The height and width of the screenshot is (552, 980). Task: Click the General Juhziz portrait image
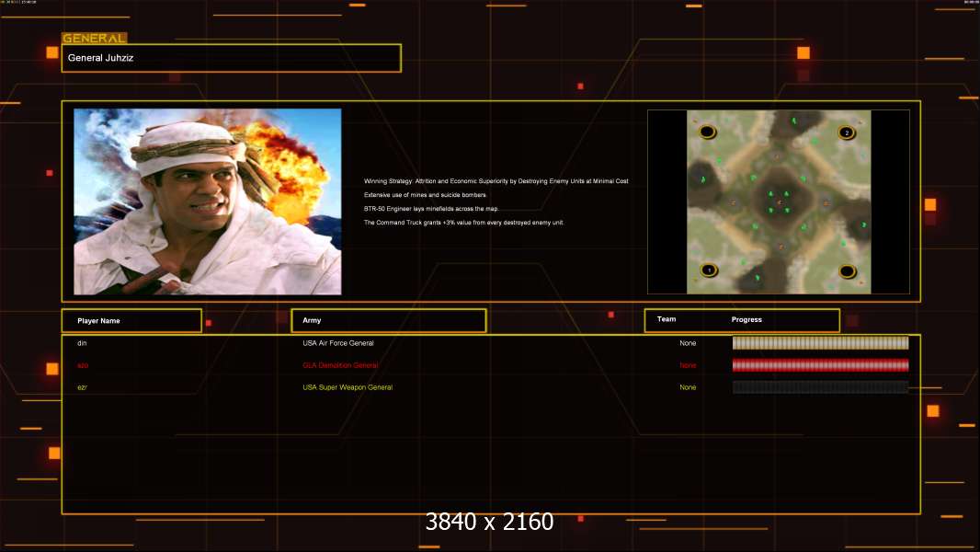tap(208, 201)
